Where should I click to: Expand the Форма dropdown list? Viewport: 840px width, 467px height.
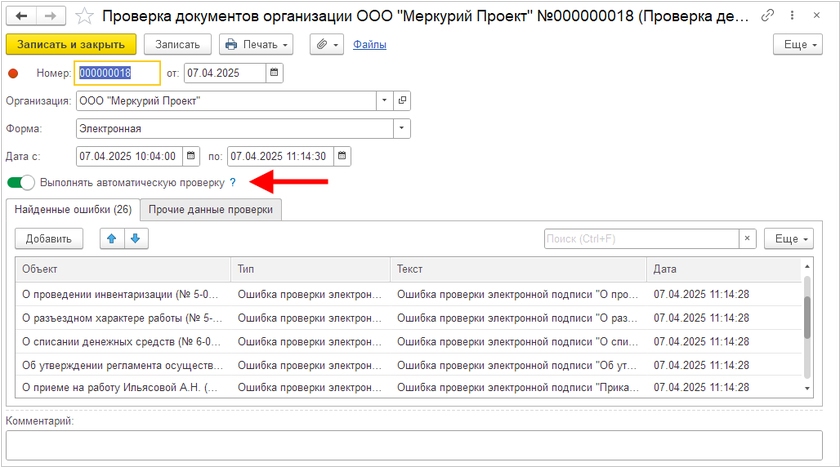(x=402, y=129)
